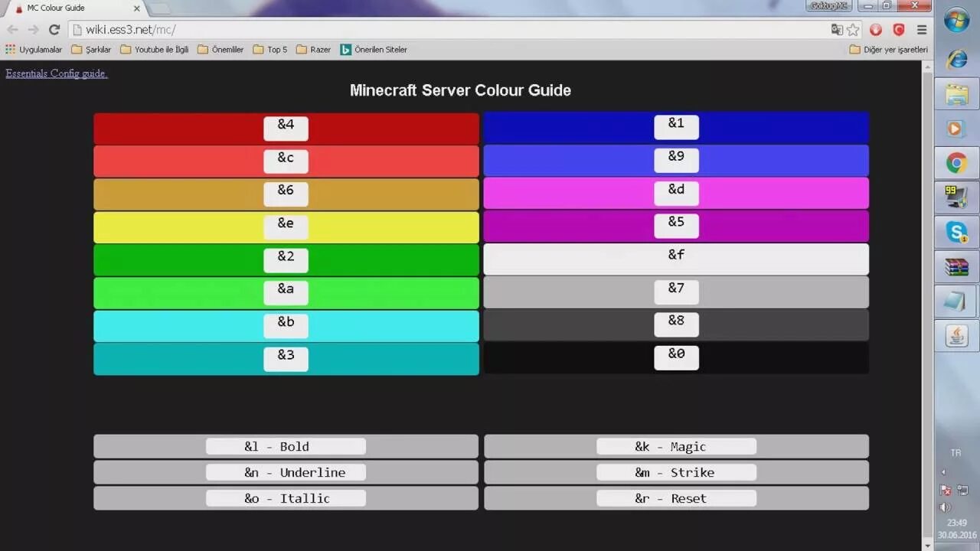Click the purple &5 swatch
The height and width of the screenshot is (551, 980).
click(x=676, y=226)
